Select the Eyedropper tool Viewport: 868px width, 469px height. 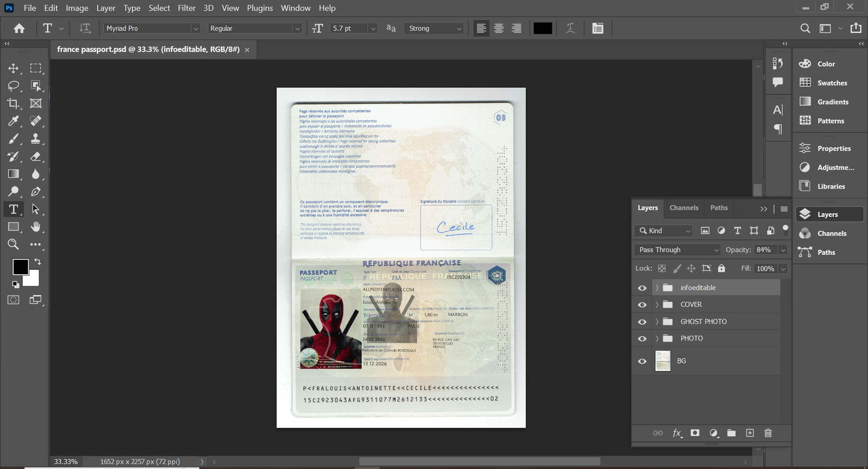(13, 121)
